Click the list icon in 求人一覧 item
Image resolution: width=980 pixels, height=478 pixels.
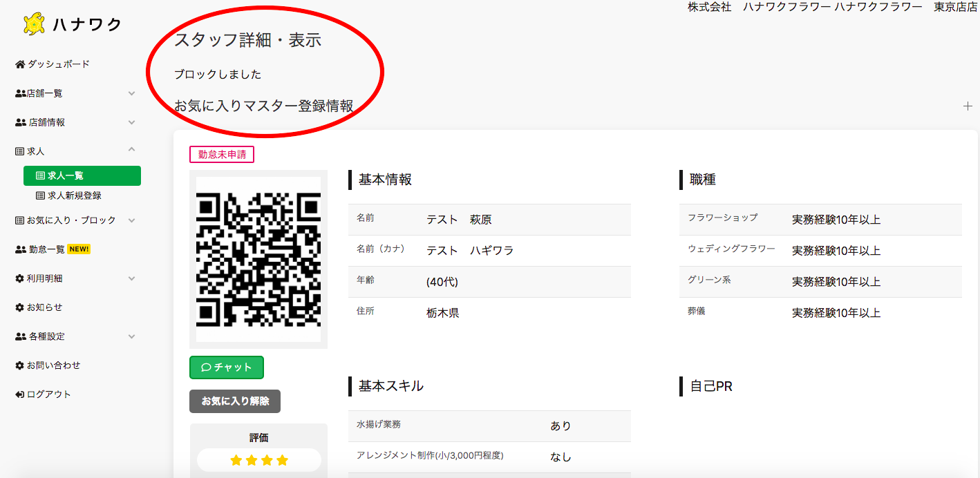click(40, 176)
